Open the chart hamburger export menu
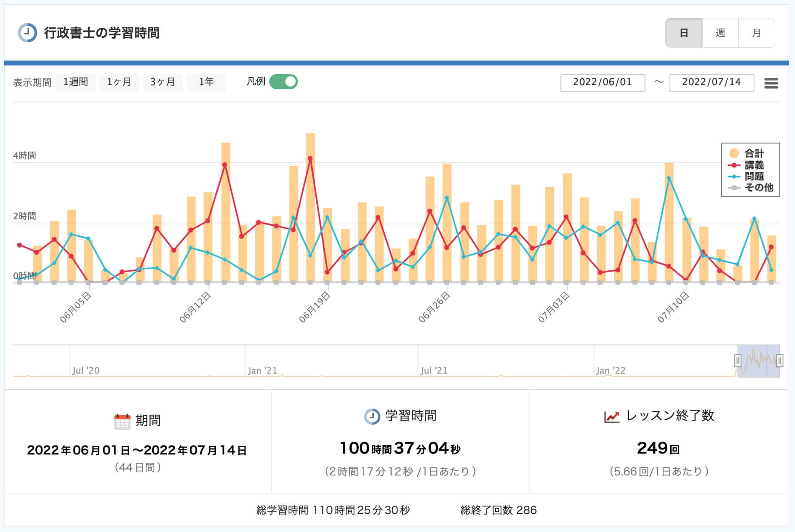 click(x=771, y=83)
